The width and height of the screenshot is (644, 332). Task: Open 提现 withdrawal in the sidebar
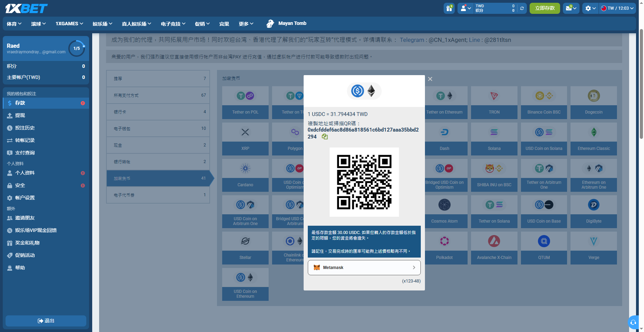(x=46, y=115)
